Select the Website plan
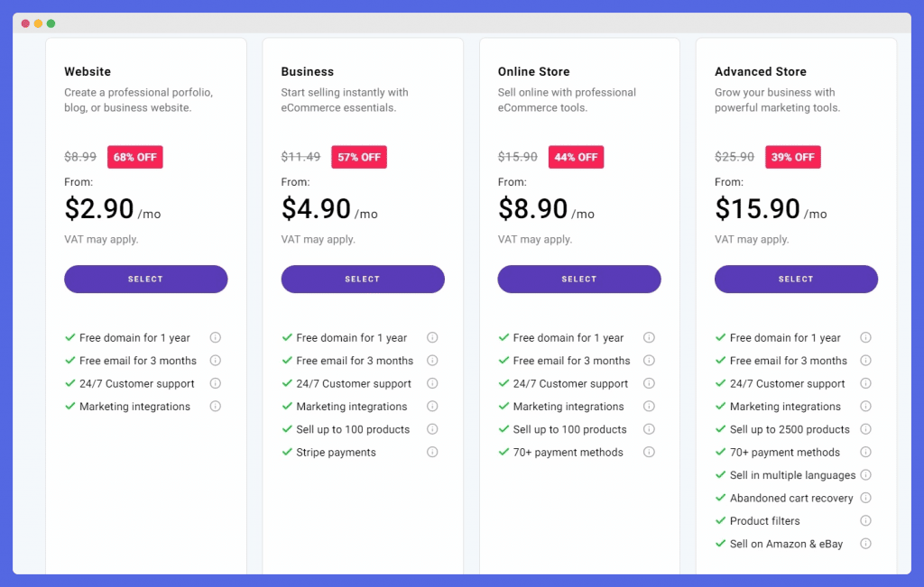Image resolution: width=924 pixels, height=587 pixels. (x=145, y=280)
